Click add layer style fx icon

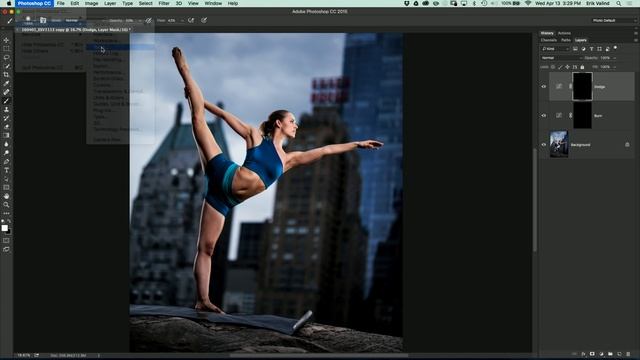[583, 354]
